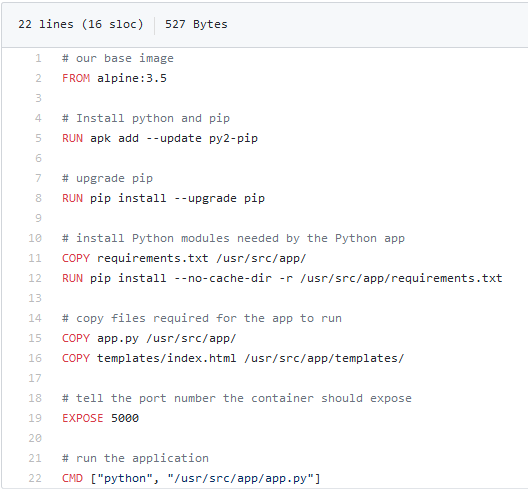Click the FROM keyword on line 2
This screenshot has height=494, width=528.
pos(76,78)
